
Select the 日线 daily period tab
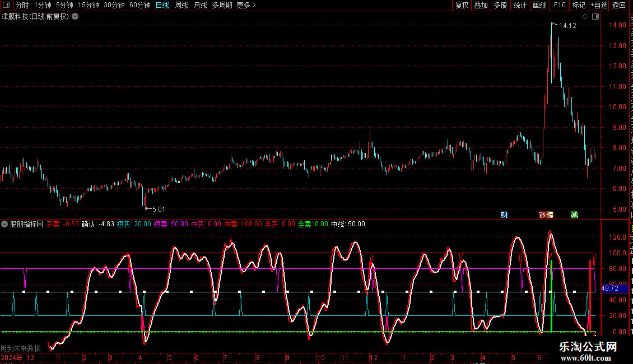162,5
